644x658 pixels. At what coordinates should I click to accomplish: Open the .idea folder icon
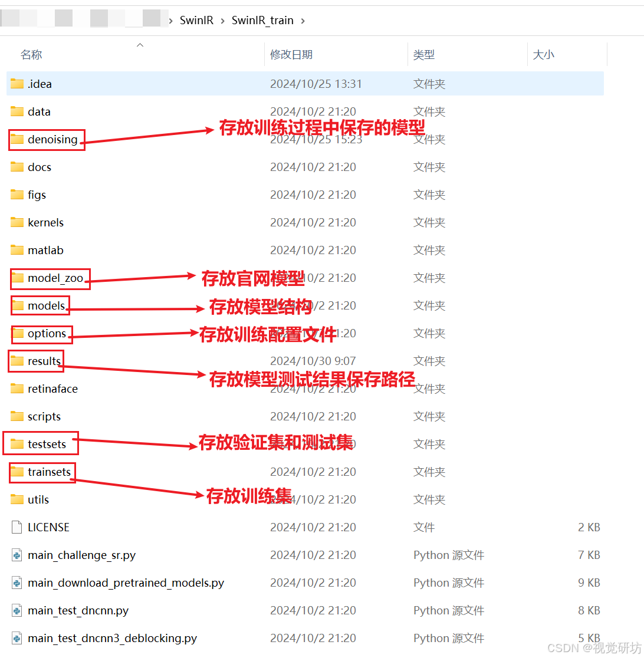click(17, 84)
